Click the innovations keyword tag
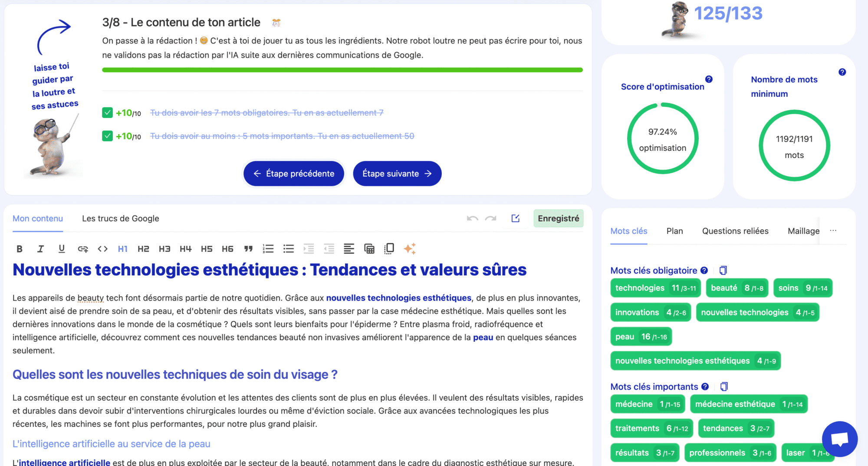The width and height of the screenshot is (868, 466). click(x=651, y=312)
